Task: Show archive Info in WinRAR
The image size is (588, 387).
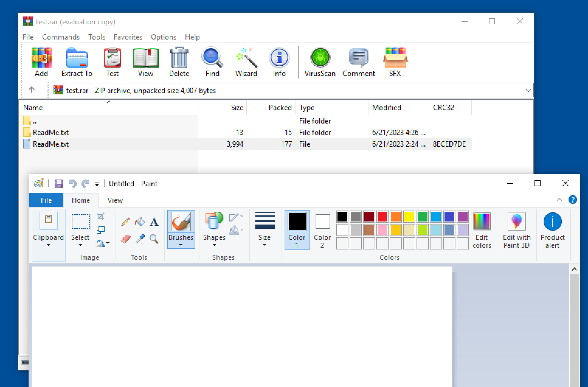Action: tap(279, 62)
